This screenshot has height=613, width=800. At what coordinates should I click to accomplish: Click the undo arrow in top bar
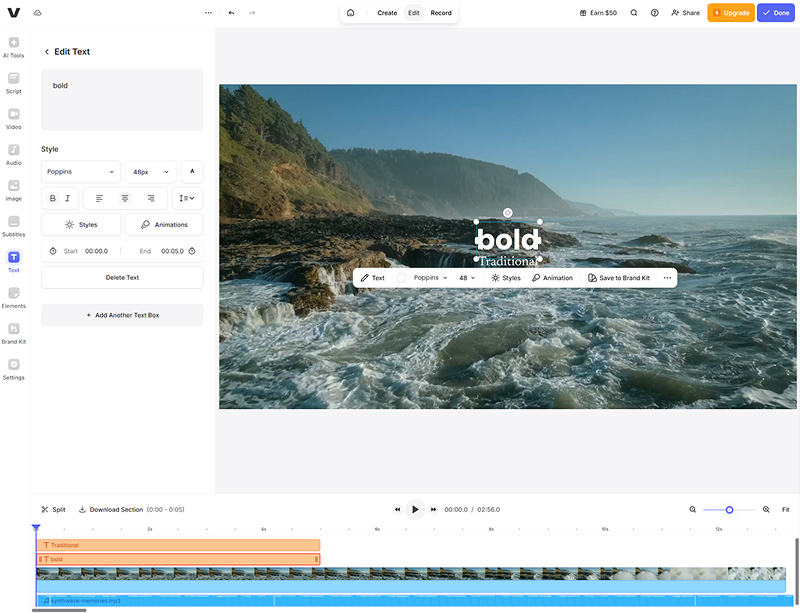[x=232, y=13]
